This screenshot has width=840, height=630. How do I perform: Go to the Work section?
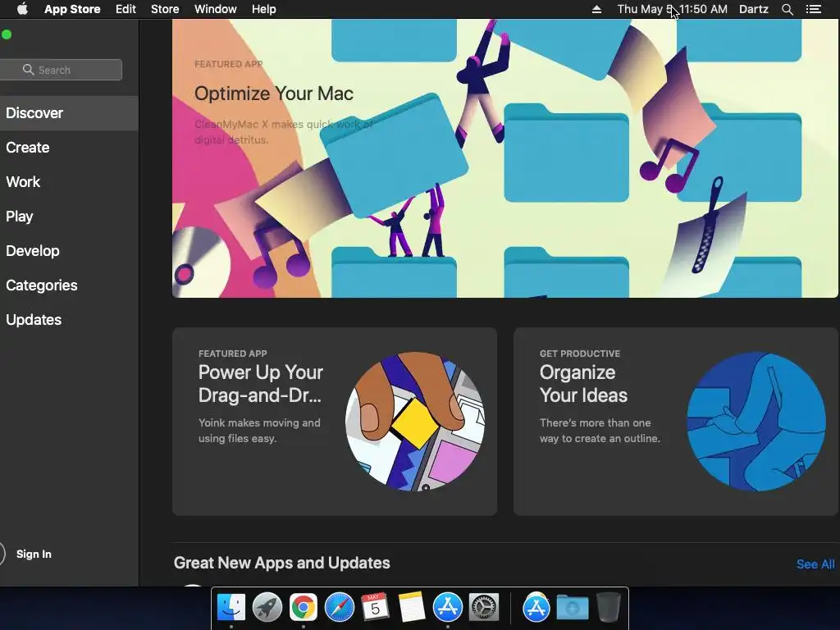pyautogui.click(x=69, y=181)
